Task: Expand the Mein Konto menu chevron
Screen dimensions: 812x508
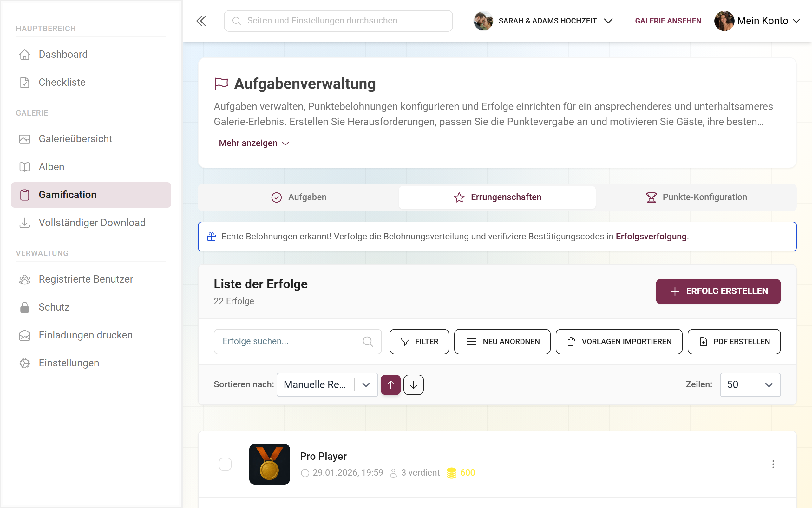Action: tap(796, 21)
